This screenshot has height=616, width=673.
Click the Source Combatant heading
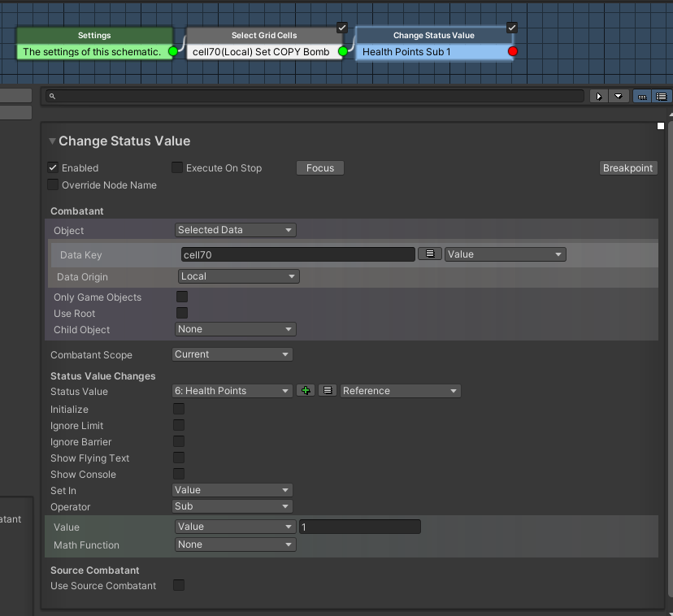pyautogui.click(x=95, y=570)
